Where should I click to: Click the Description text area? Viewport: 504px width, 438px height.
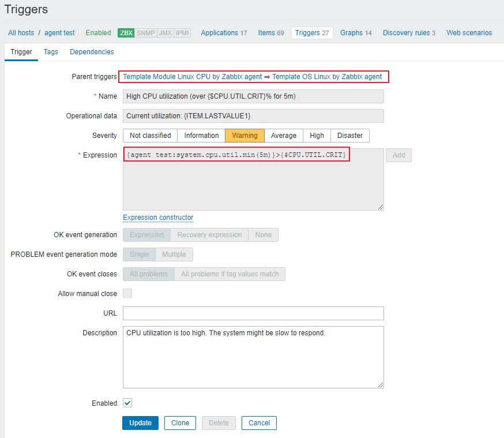(x=253, y=357)
